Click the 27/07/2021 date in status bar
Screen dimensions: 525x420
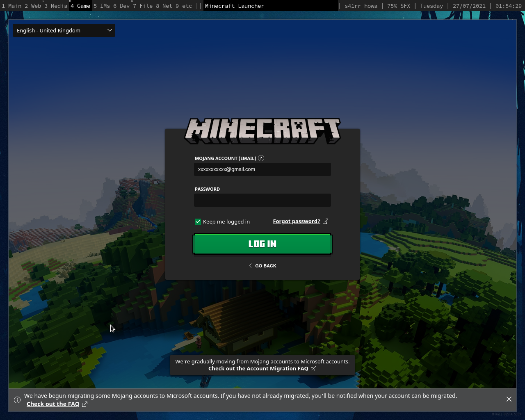[469, 6]
